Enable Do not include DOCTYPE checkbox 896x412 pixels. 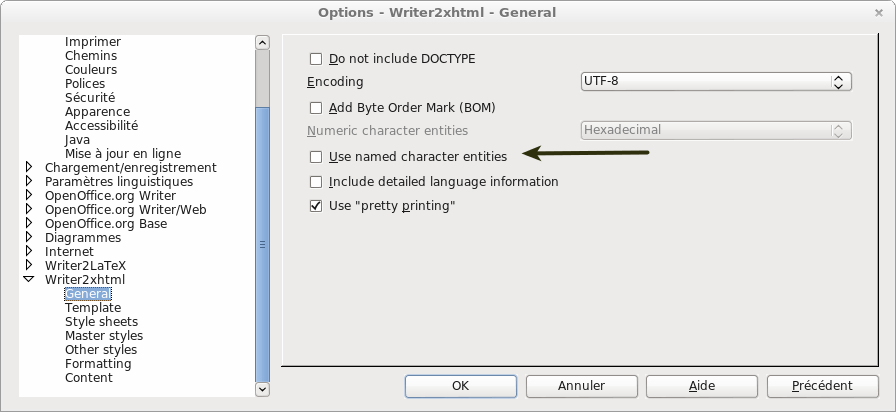point(316,59)
